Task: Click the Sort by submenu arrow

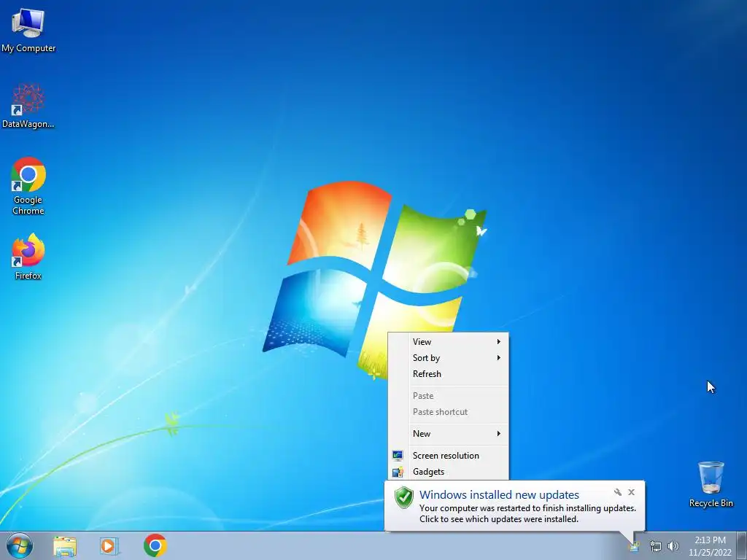Action: coord(499,358)
